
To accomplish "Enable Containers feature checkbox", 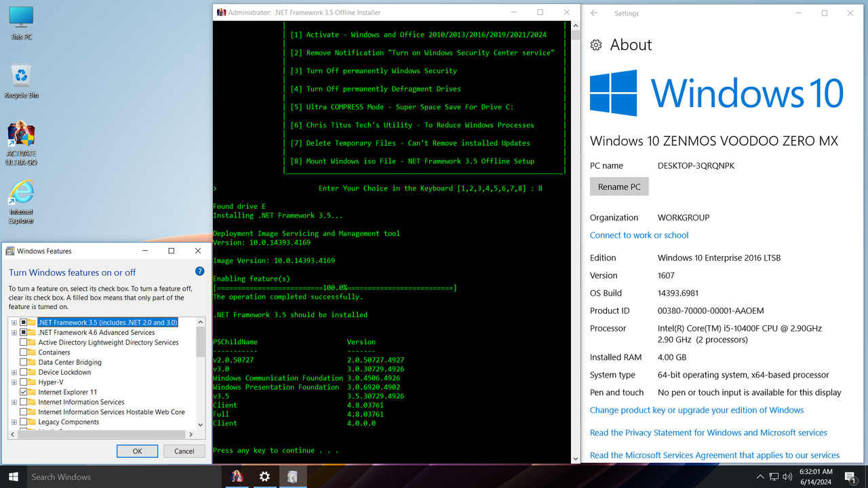I will 24,352.
